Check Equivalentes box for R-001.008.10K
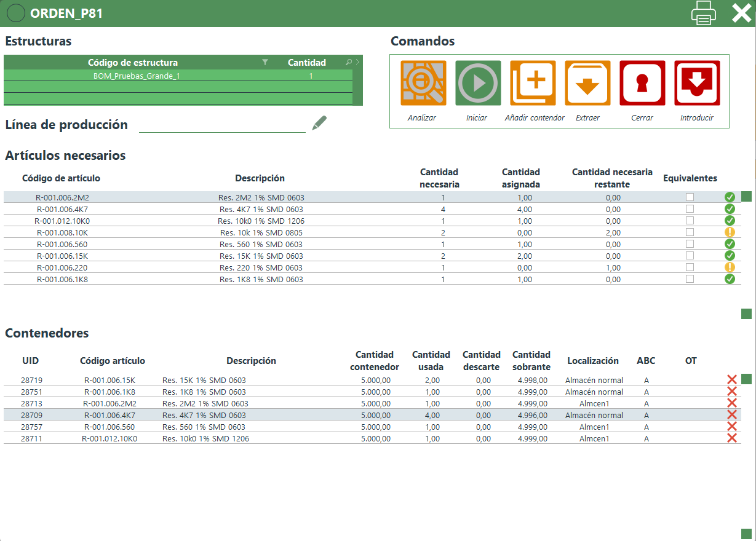The height and width of the screenshot is (541, 756). tap(690, 232)
